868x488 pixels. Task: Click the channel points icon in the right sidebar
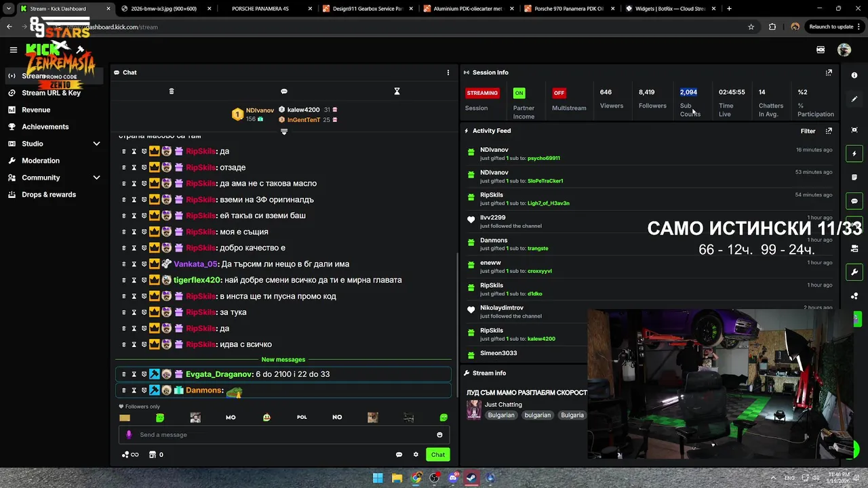click(854, 296)
